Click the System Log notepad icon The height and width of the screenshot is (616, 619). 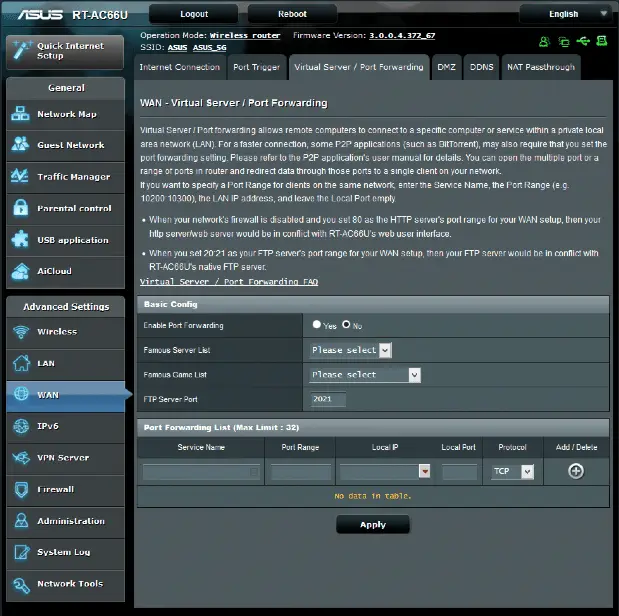[x=21, y=552]
